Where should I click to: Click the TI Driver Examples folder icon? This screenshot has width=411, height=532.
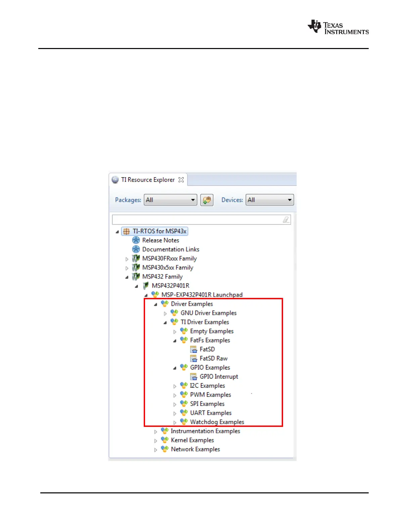174,322
